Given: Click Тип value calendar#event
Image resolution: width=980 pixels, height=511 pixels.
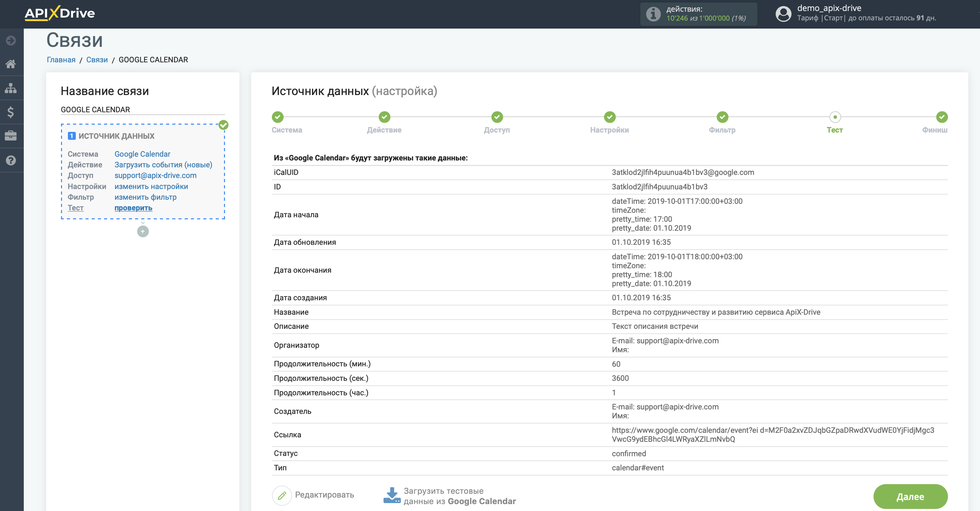Looking at the screenshot, I should coord(637,468).
